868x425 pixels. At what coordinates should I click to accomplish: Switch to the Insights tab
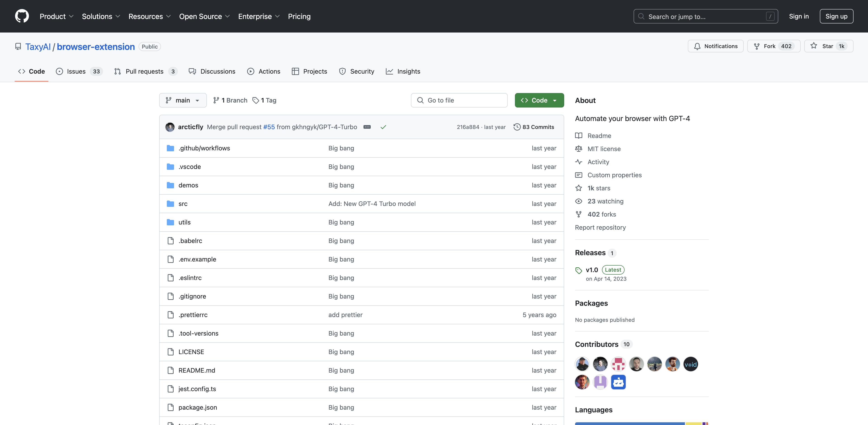click(x=403, y=71)
